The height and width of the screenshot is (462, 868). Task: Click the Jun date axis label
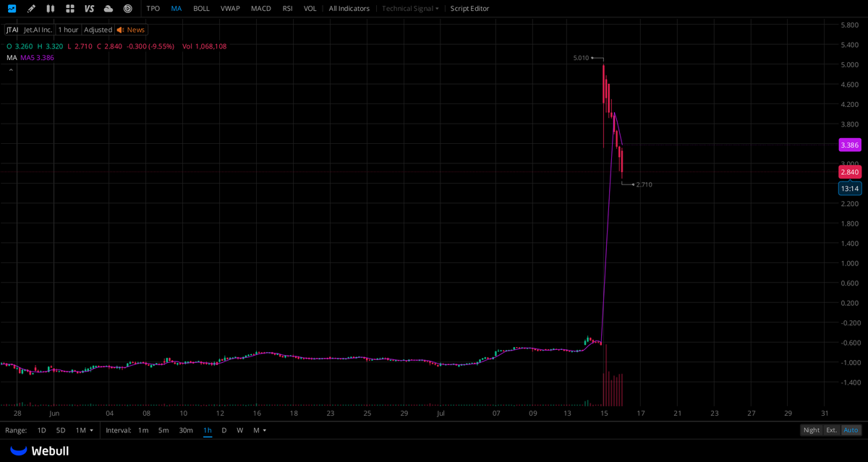point(54,414)
